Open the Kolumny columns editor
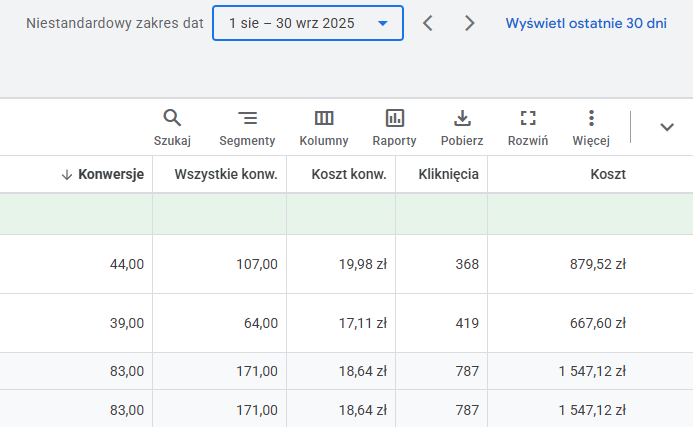Image resolution: width=693 pixels, height=427 pixels. point(324,127)
